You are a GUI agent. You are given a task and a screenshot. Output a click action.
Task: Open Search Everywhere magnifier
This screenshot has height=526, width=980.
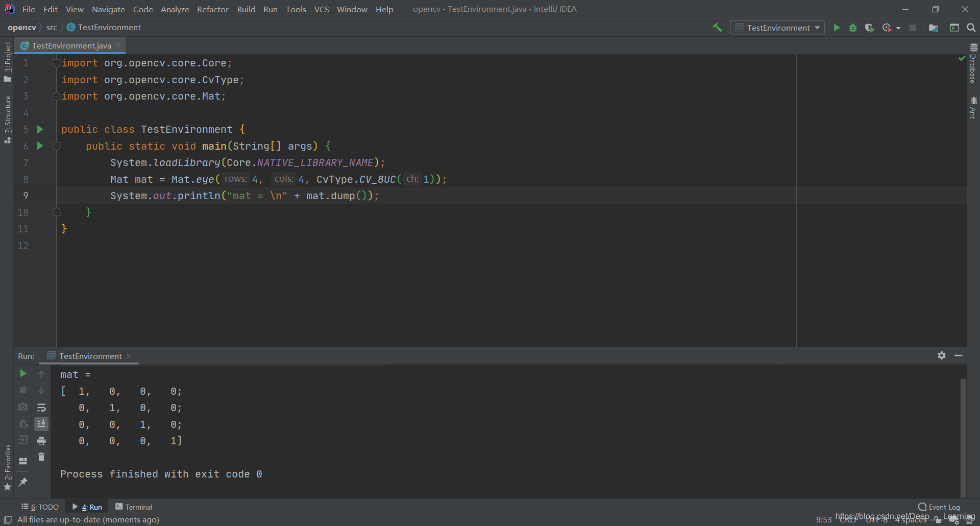coord(971,28)
